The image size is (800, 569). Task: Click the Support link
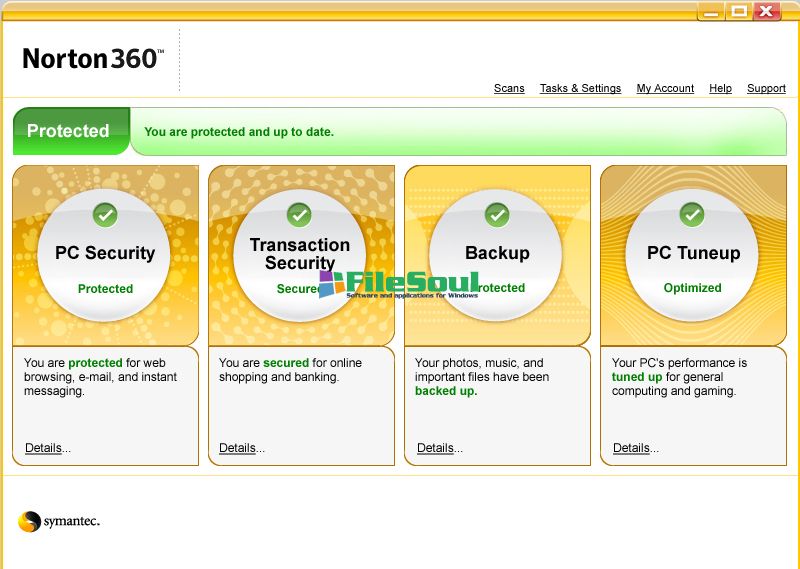[x=766, y=89]
